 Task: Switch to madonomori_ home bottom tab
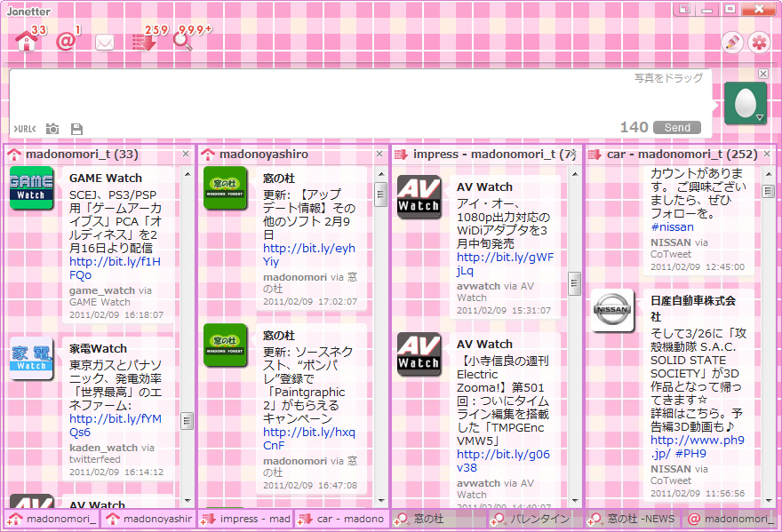pyautogui.click(x=52, y=519)
